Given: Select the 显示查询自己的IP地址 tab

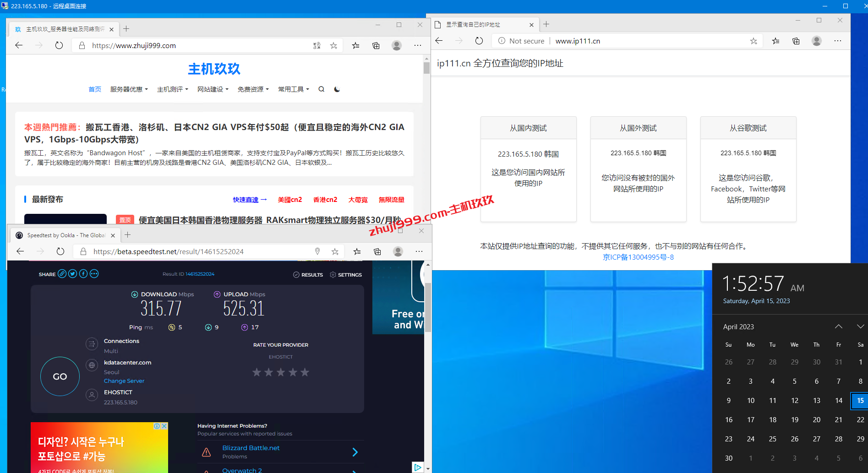Looking at the screenshot, I should click(484, 25).
